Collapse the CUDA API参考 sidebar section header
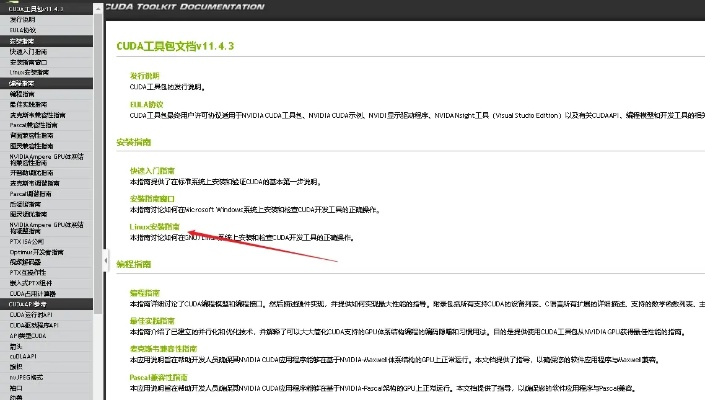This screenshot has width=705, height=400. pos(28,302)
